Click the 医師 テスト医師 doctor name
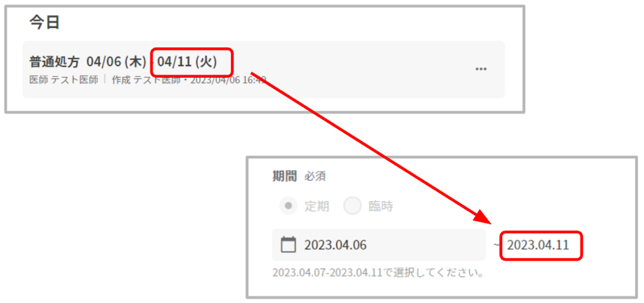The image size is (644, 303). click(63, 80)
